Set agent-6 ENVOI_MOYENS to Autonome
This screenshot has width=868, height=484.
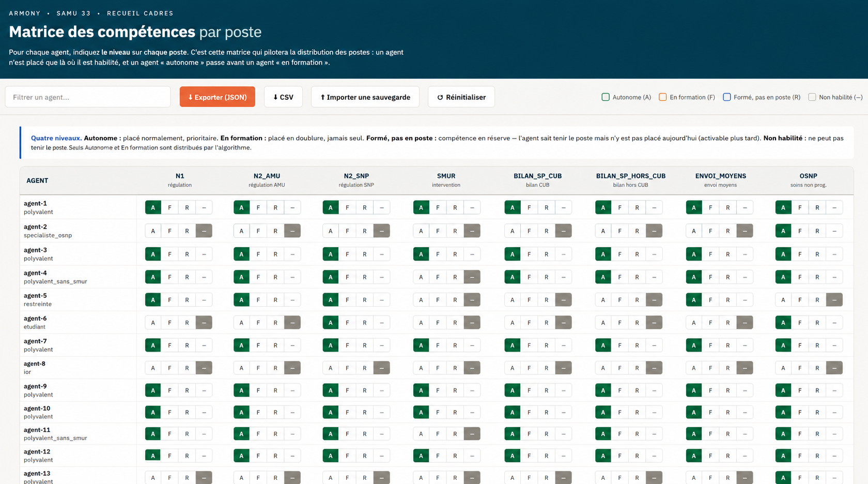coord(694,322)
